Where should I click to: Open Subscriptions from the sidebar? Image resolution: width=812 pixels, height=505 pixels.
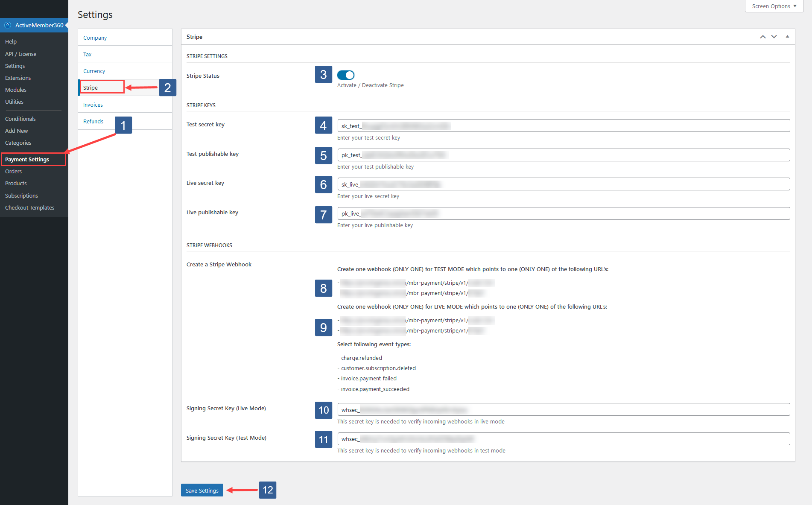(x=21, y=196)
